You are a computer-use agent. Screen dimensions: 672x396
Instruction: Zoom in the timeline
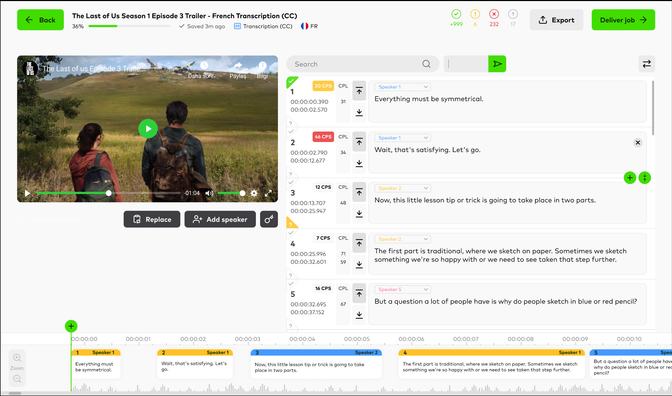[17, 357]
